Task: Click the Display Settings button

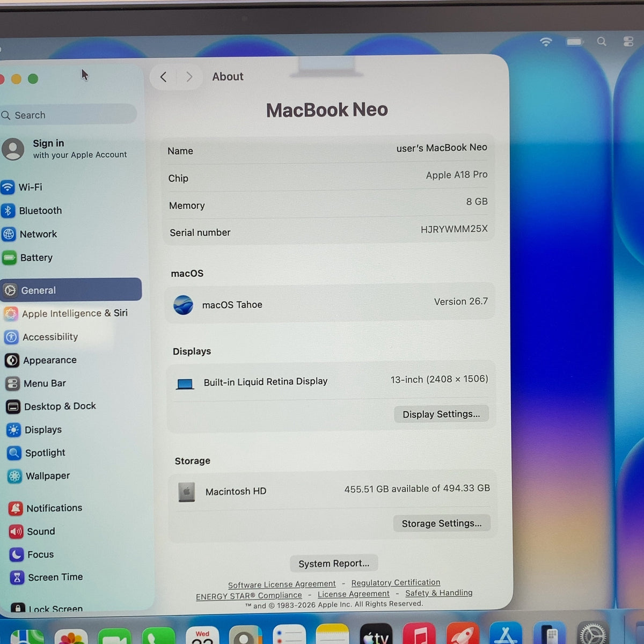Action: coord(441,414)
